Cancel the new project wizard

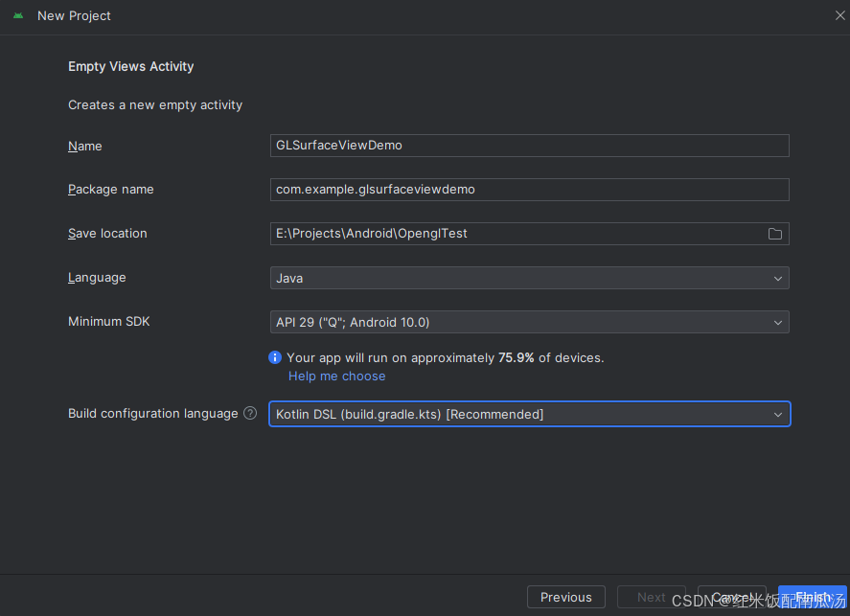coord(731,597)
